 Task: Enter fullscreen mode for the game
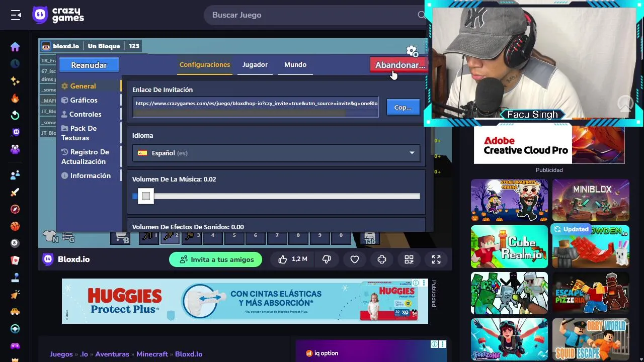pos(436,259)
